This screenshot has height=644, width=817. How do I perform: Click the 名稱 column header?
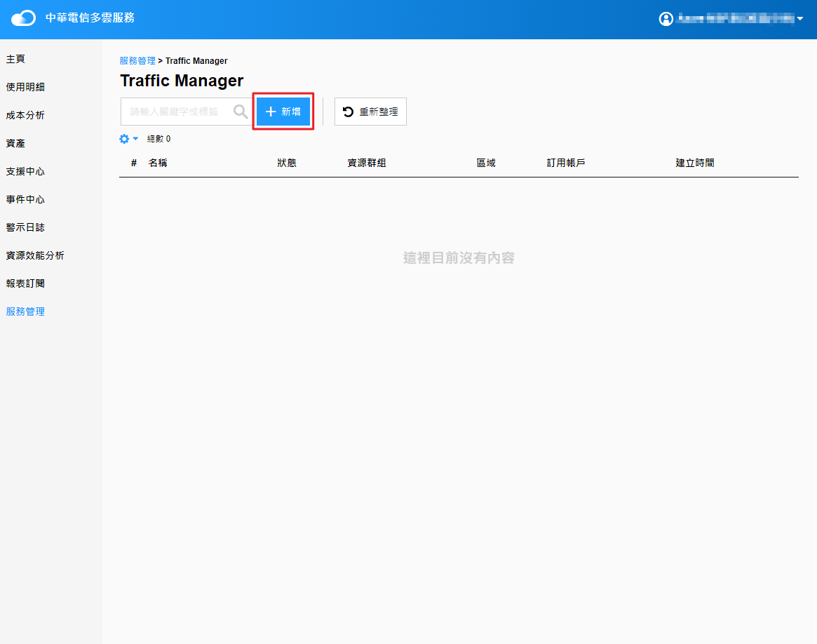pyautogui.click(x=158, y=163)
